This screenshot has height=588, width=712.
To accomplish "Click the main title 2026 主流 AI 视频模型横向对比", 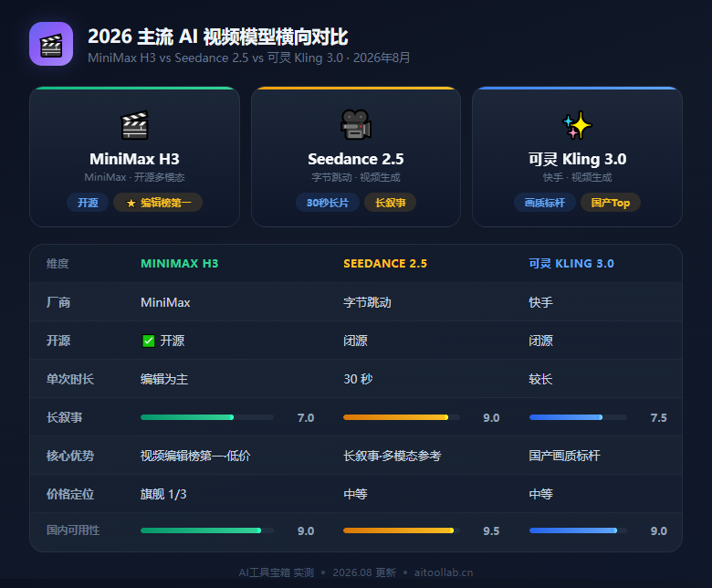I will tap(218, 37).
